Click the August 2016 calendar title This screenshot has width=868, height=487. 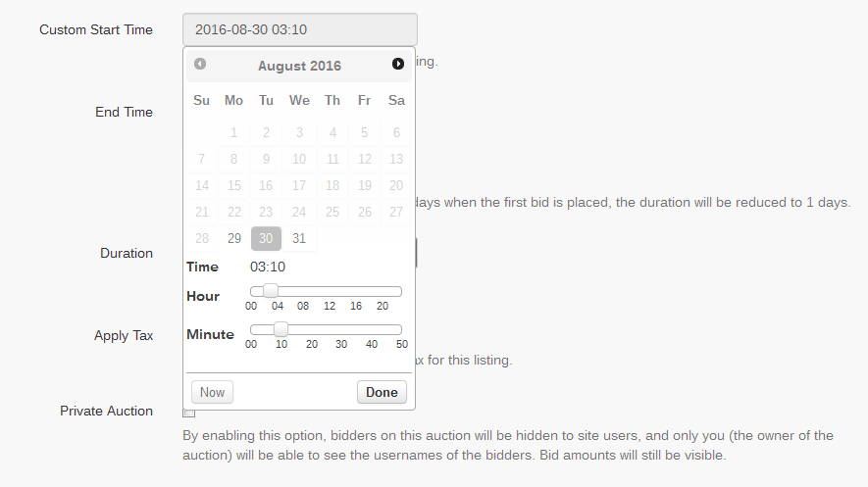tap(299, 66)
